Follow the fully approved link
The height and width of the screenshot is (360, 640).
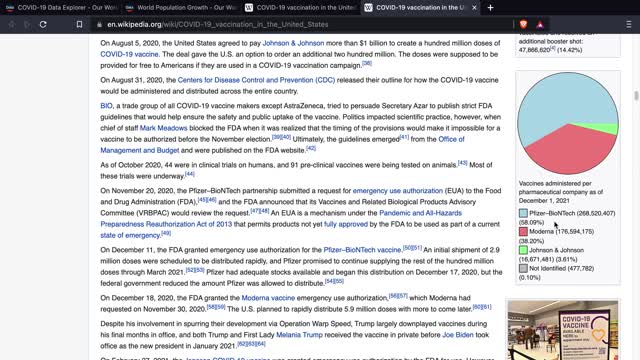pyautogui.click(x=346, y=224)
